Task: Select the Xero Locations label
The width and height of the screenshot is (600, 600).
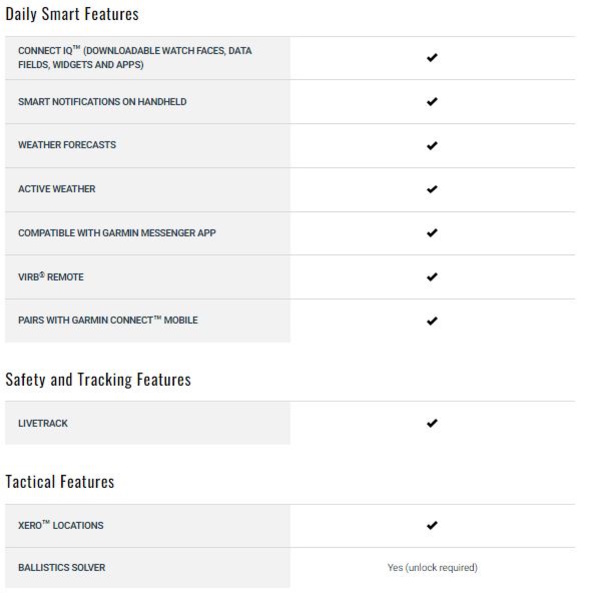Action: coord(60,525)
